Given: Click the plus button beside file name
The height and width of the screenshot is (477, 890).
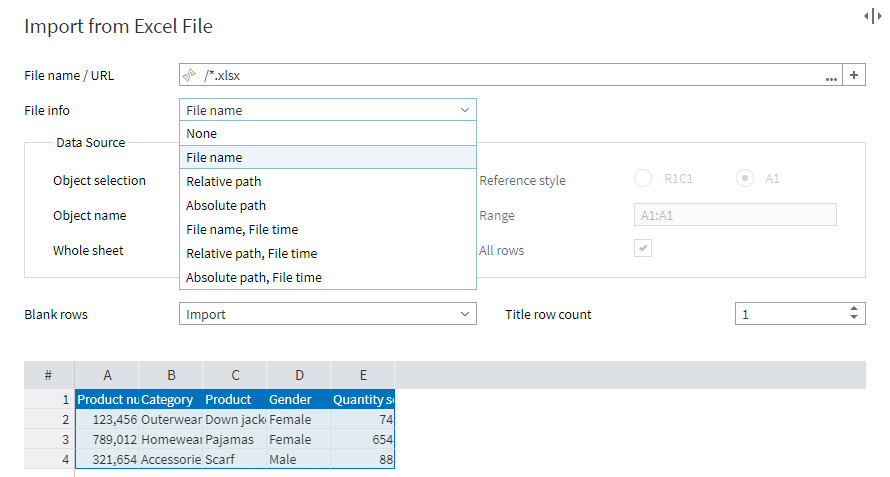Looking at the screenshot, I should pos(854,75).
